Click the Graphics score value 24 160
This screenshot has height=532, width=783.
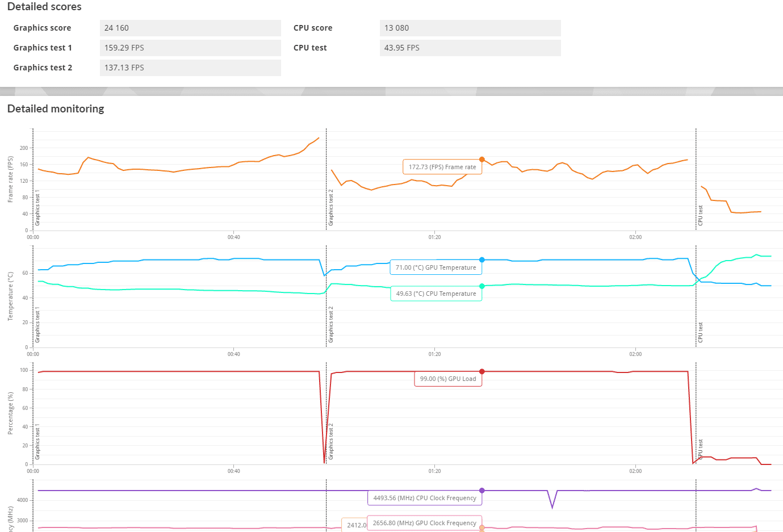(x=190, y=28)
